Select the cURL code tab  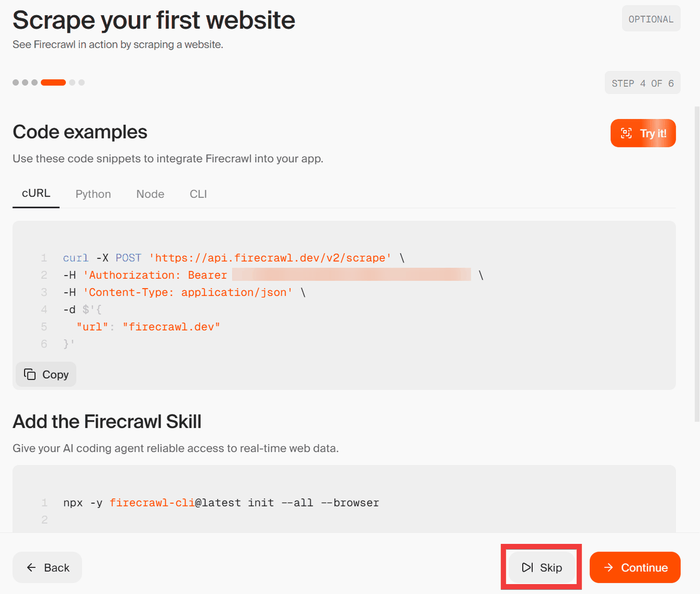point(36,194)
